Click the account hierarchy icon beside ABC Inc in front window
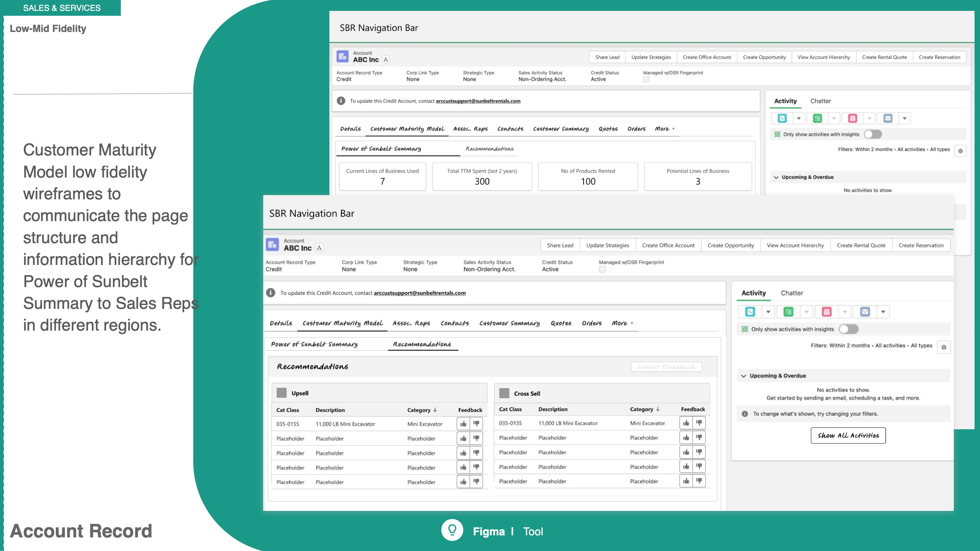This screenshot has height=551, width=980. 320,248
